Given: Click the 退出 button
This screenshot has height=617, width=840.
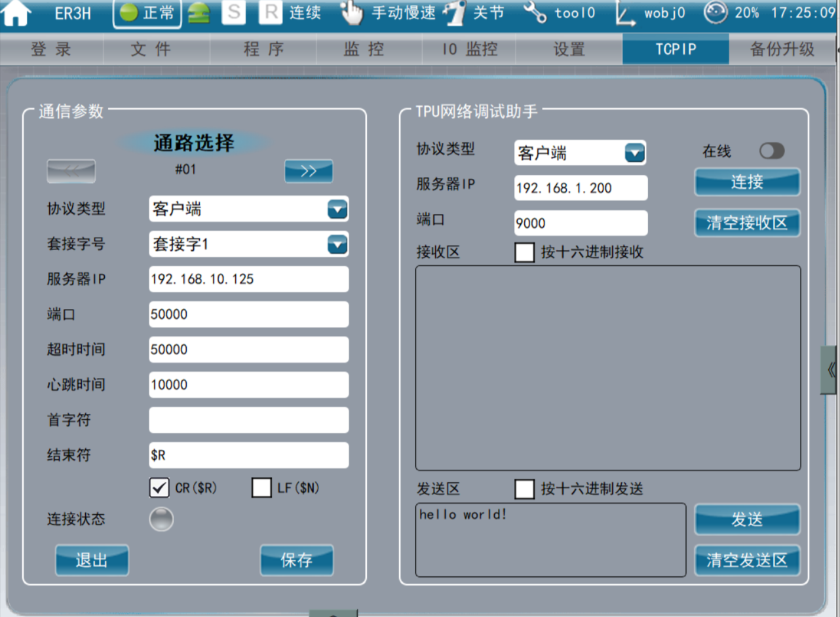Looking at the screenshot, I should 92,560.
